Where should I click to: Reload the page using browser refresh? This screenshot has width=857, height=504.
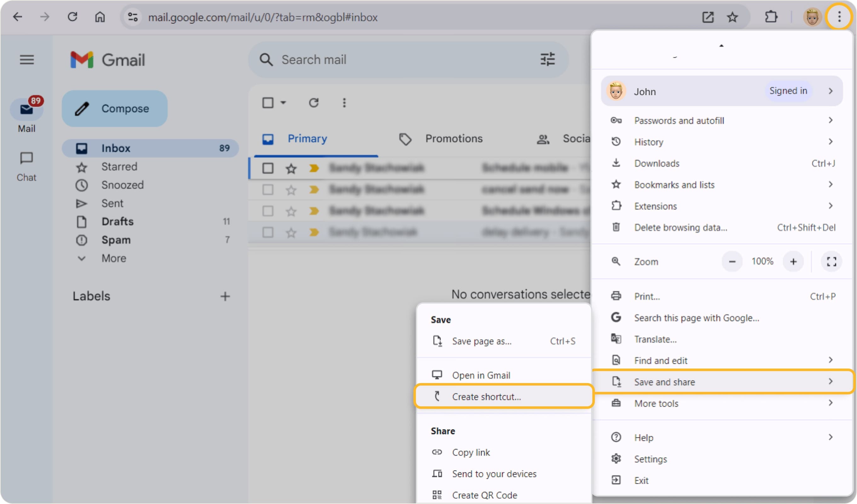(72, 17)
